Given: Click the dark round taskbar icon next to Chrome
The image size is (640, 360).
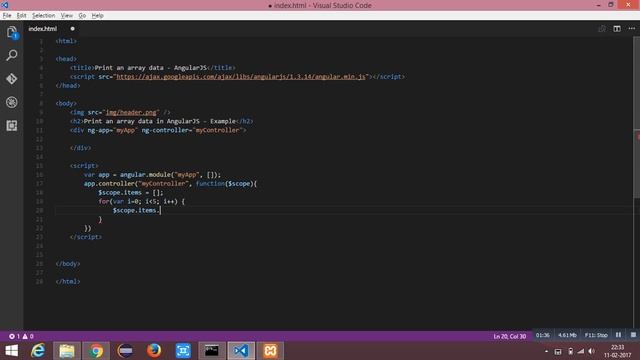Looking at the screenshot, I should pos(125,351).
